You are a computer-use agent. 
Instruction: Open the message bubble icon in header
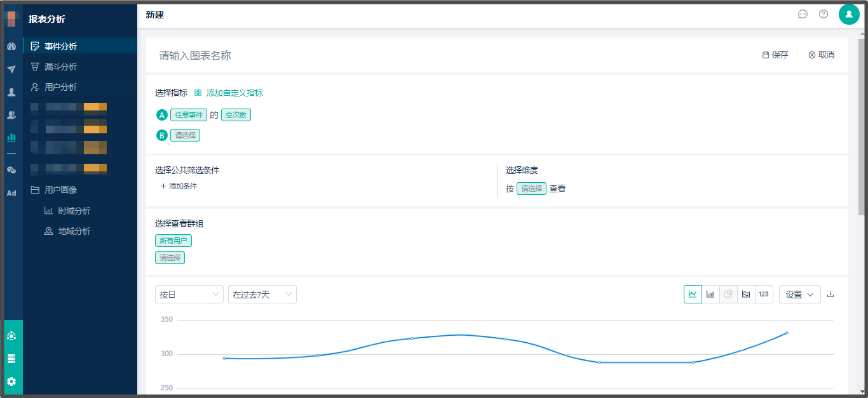803,14
